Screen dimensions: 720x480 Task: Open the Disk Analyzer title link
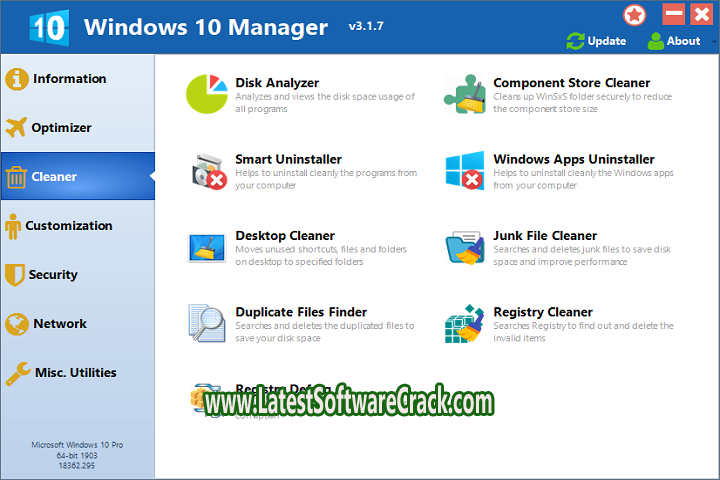point(277,83)
